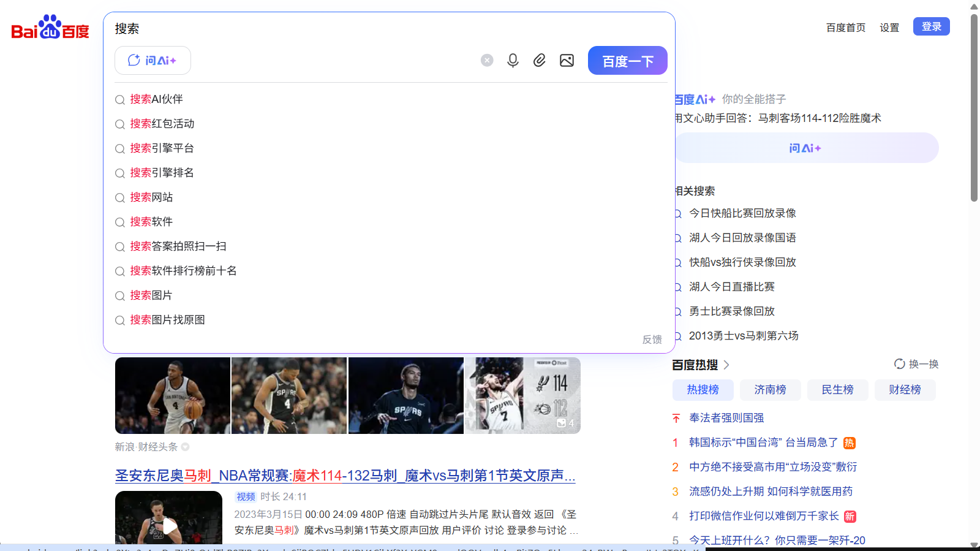
Task: Open hot topic 韩国标示“中国台湾” 台当局急了
Action: point(763,443)
